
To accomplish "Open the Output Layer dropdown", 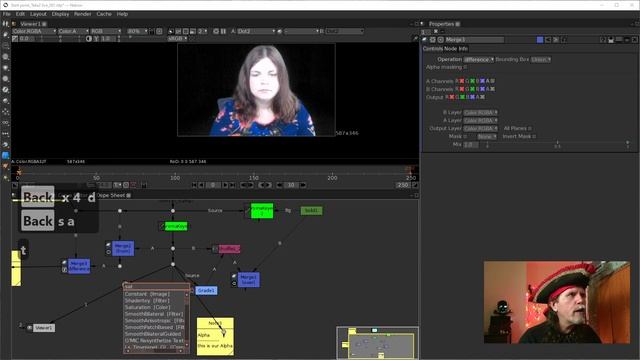I will [481, 128].
